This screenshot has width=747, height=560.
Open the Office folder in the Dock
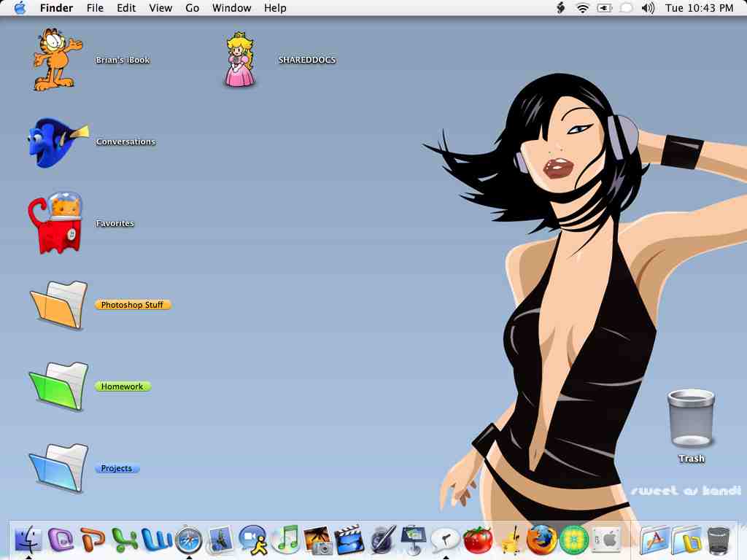tap(686, 541)
